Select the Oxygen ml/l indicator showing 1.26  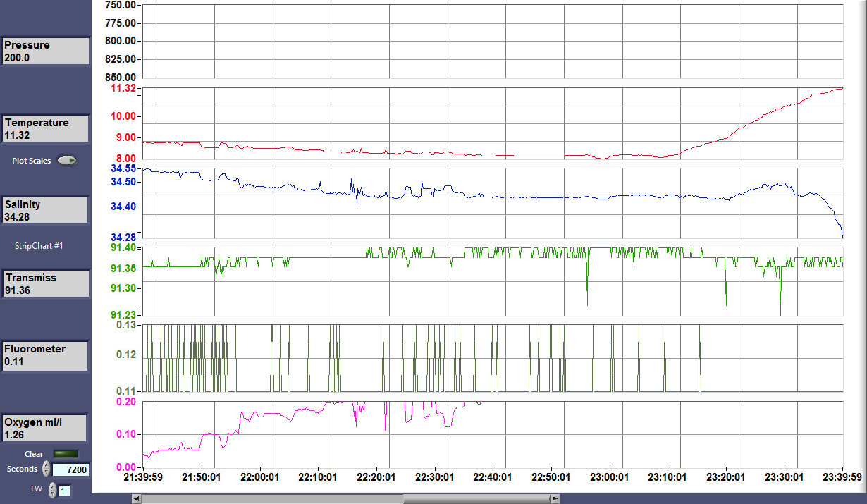click(x=44, y=429)
